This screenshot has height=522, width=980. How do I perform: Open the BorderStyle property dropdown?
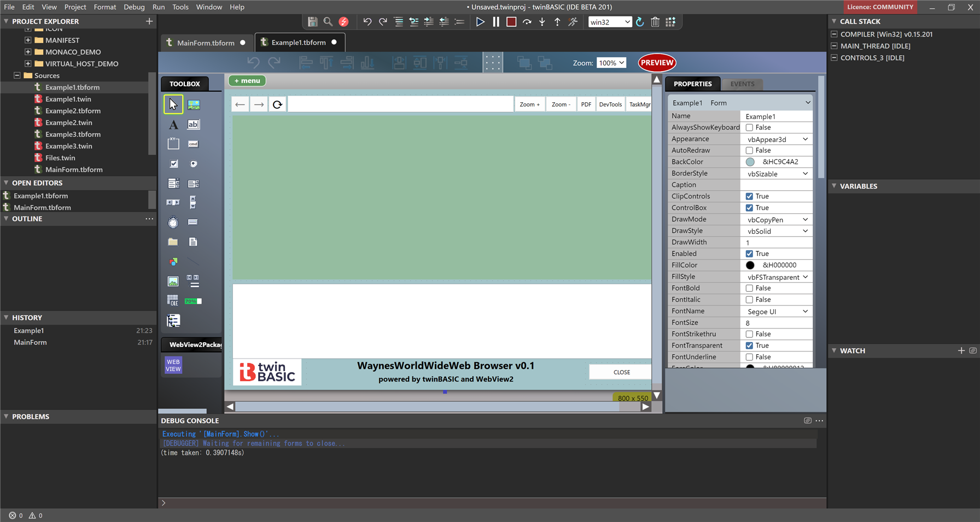[804, 173]
